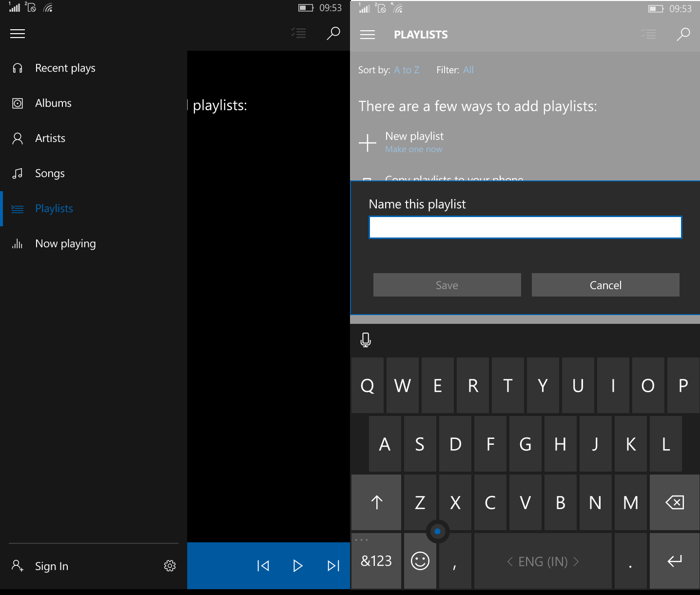Tap the microphone dictation icon
This screenshot has height=595, width=700.
pos(366,340)
